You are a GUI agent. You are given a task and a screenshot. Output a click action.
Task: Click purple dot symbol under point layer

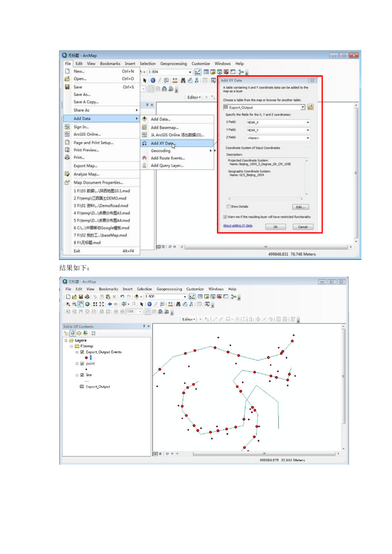pos(86,369)
